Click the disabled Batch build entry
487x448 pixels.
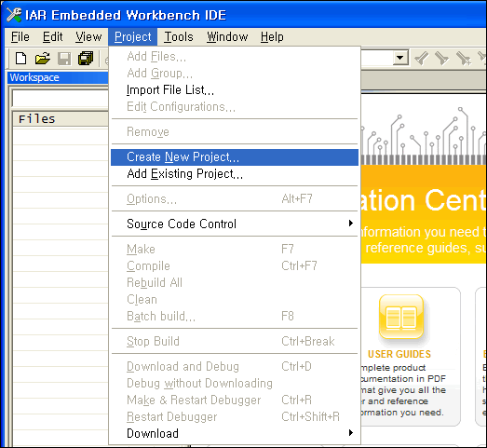coord(235,317)
